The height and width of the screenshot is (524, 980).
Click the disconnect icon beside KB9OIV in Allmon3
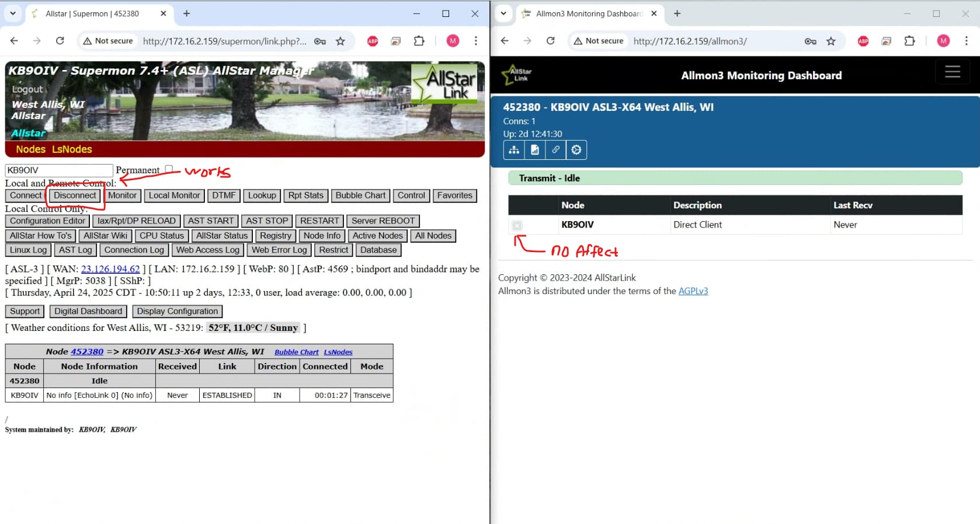(517, 225)
